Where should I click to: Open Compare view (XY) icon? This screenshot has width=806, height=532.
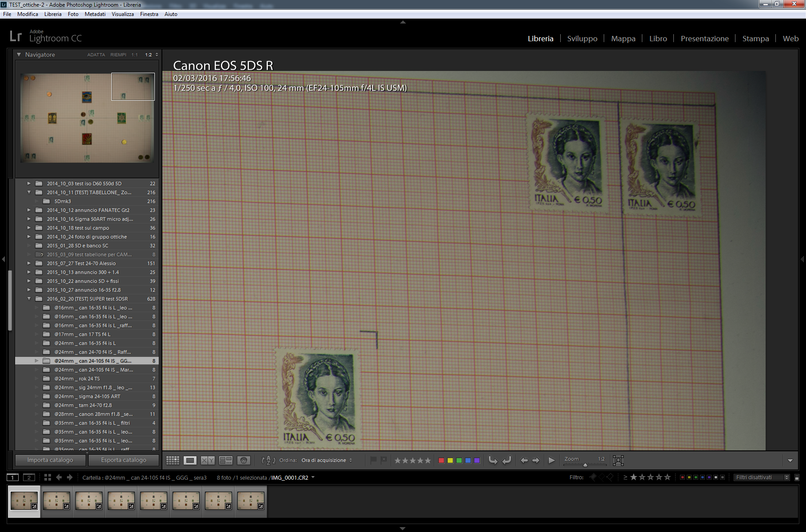tap(208, 461)
